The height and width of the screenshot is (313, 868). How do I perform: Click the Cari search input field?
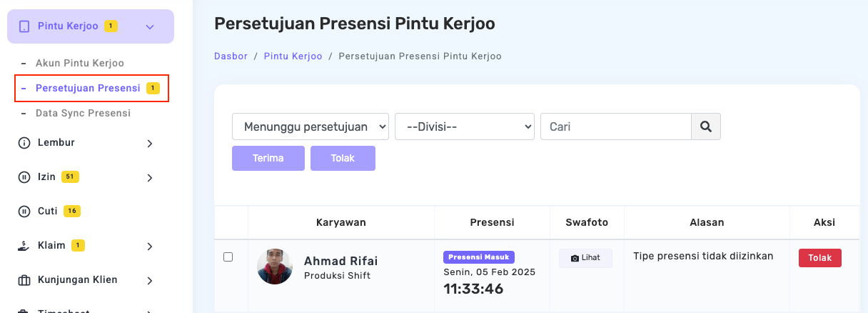click(615, 126)
